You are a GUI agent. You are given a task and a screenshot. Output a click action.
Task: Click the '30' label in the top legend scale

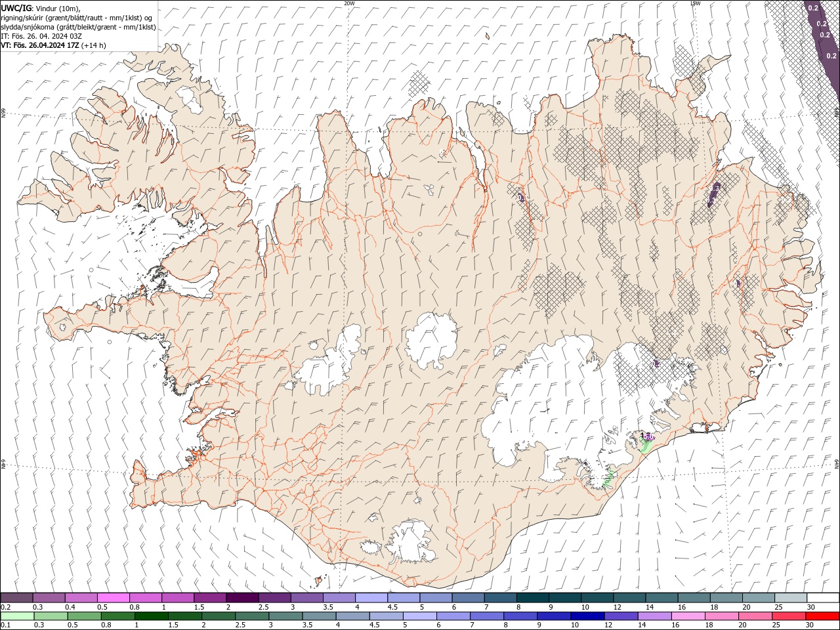click(811, 607)
